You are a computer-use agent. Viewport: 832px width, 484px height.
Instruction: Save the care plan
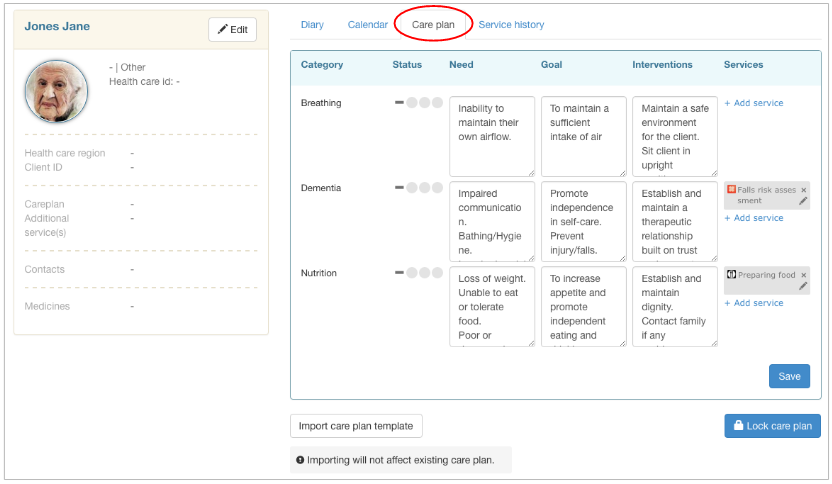[789, 376]
